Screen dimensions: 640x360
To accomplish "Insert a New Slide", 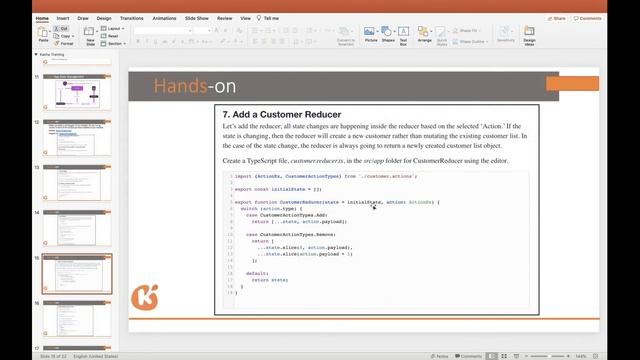I will 89,36.
